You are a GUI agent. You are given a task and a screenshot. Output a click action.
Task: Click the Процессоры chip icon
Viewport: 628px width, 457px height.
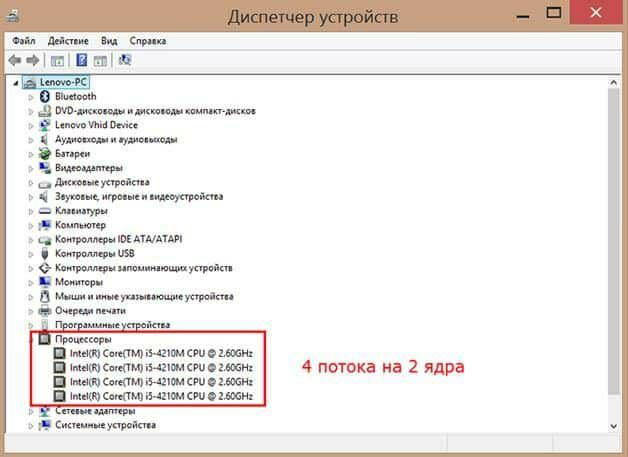point(45,339)
